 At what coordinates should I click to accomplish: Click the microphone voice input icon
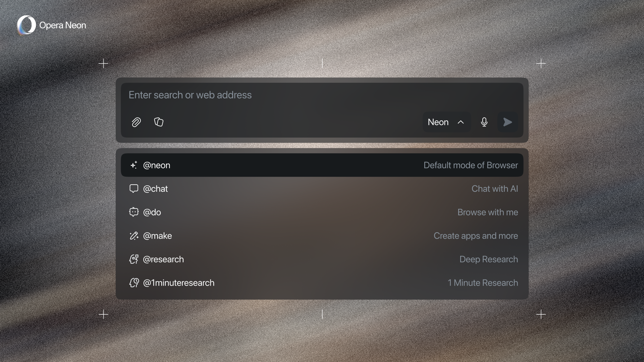484,122
